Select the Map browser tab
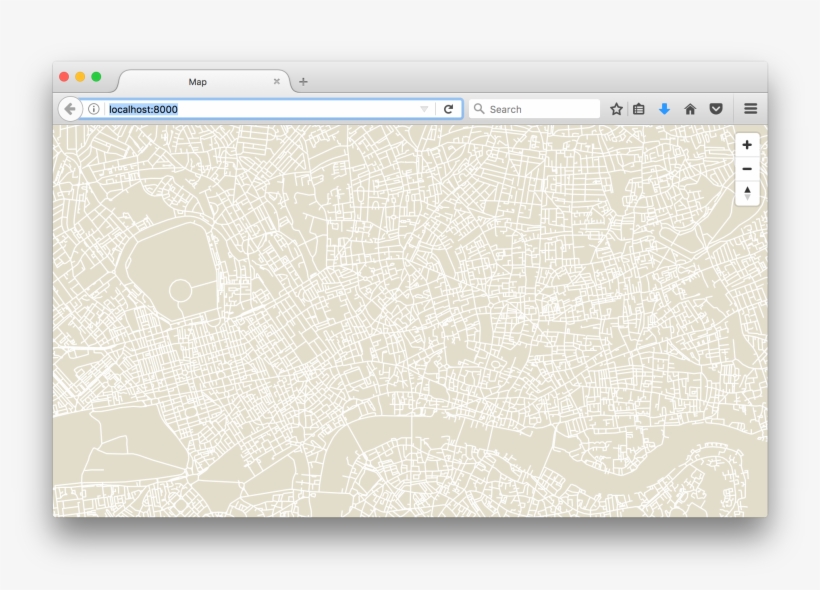 coord(199,82)
